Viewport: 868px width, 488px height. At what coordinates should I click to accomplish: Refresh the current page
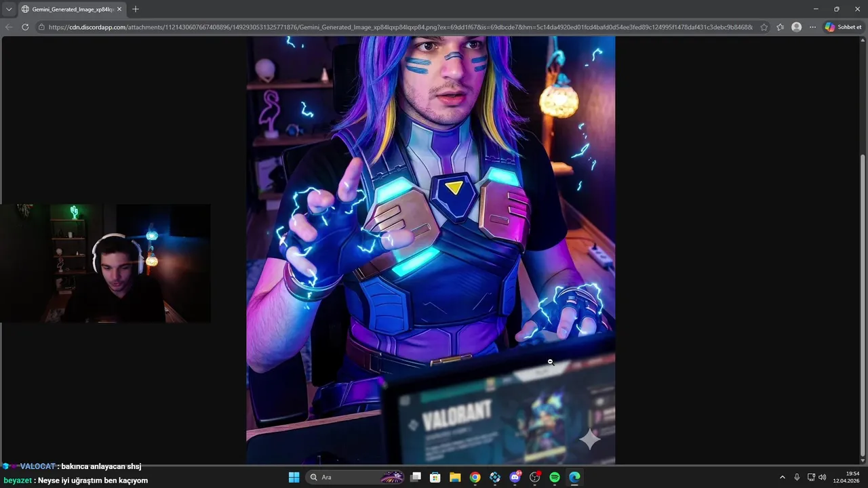(25, 27)
